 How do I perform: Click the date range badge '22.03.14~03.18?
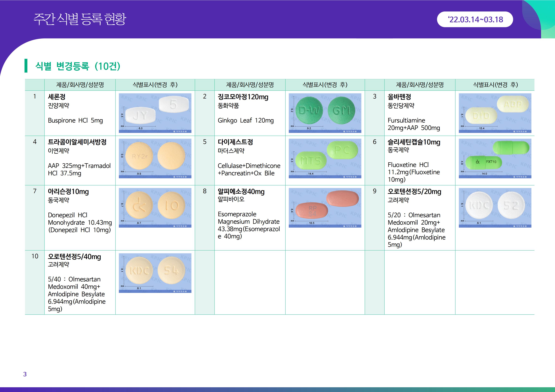tap(475, 19)
